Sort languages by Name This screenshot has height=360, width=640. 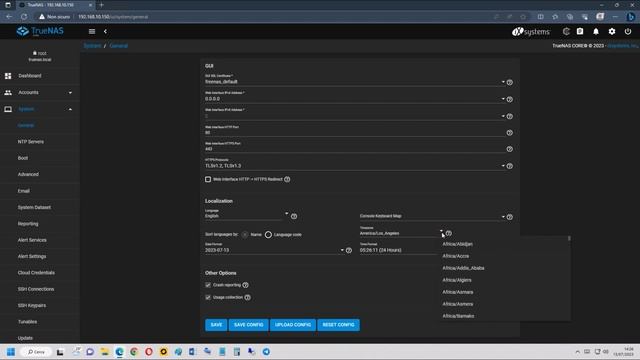[244, 235]
